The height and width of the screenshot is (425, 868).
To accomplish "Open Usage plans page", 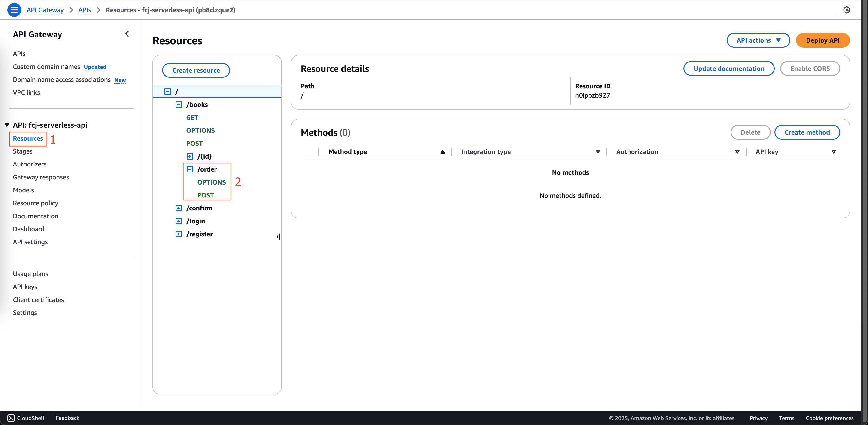I will (30, 274).
